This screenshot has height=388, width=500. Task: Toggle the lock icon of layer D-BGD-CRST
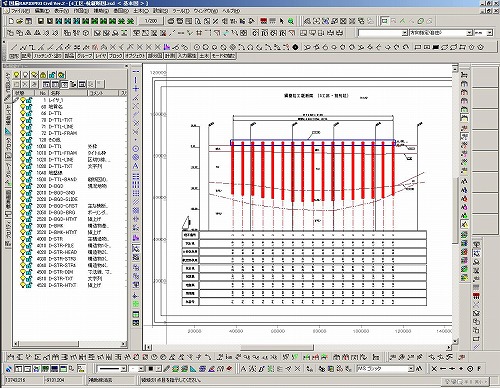pos(29,206)
